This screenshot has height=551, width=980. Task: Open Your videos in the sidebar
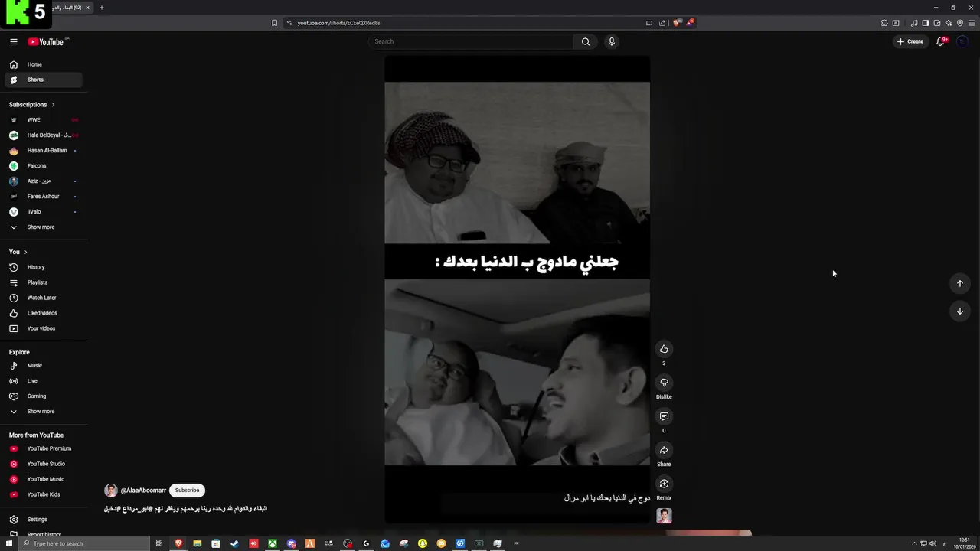click(x=44, y=328)
